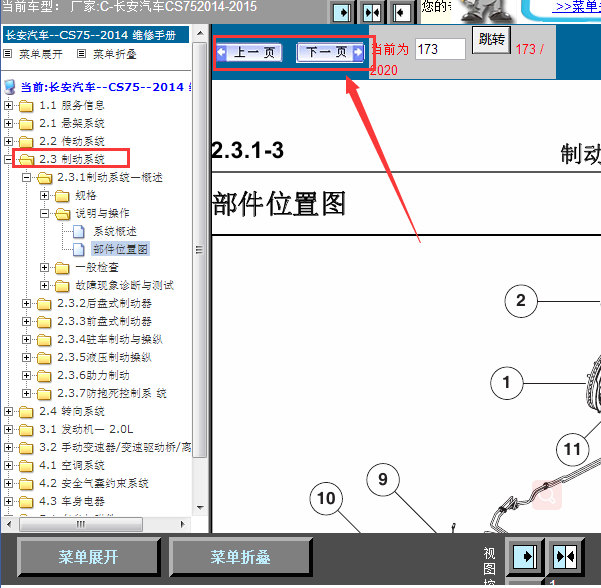Click the page number field showing 173
This screenshot has width=601, height=588.
coord(440,49)
